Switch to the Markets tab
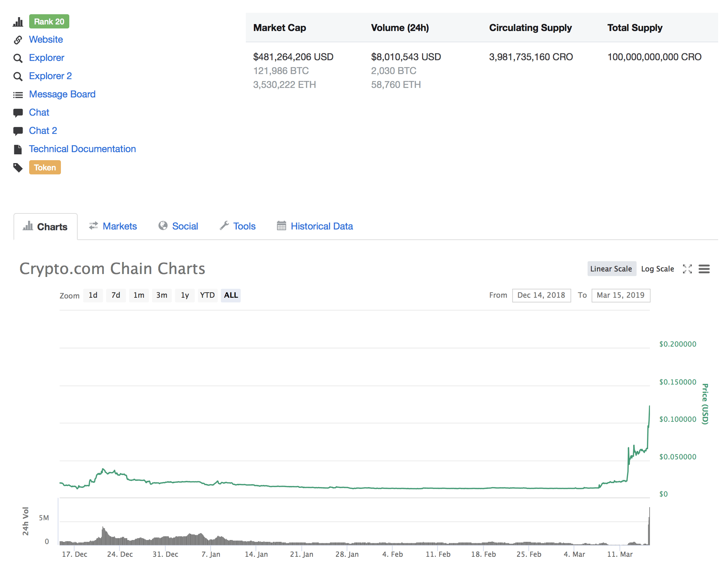 (113, 226)
